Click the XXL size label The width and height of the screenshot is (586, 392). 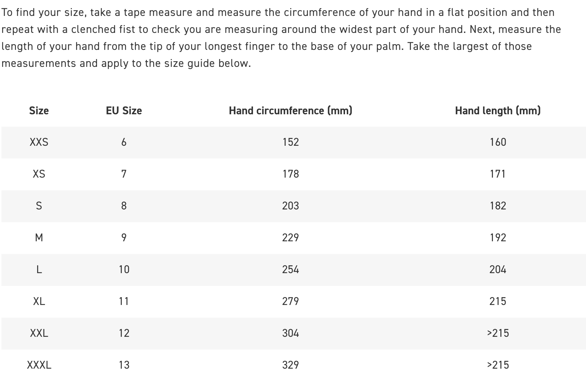click(39, 333)
